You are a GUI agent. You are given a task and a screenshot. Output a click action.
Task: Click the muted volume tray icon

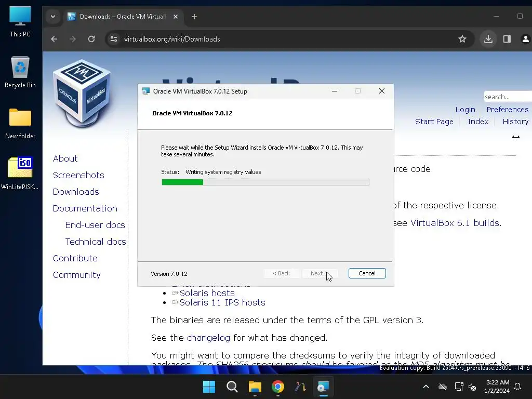coord(472,387)
